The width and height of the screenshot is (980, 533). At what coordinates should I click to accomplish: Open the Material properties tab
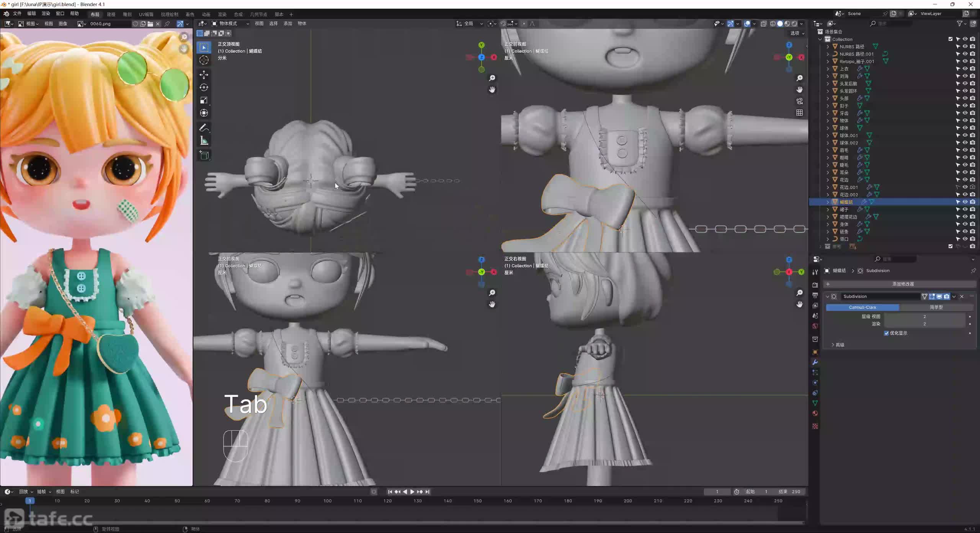click(x=815, y=414)
